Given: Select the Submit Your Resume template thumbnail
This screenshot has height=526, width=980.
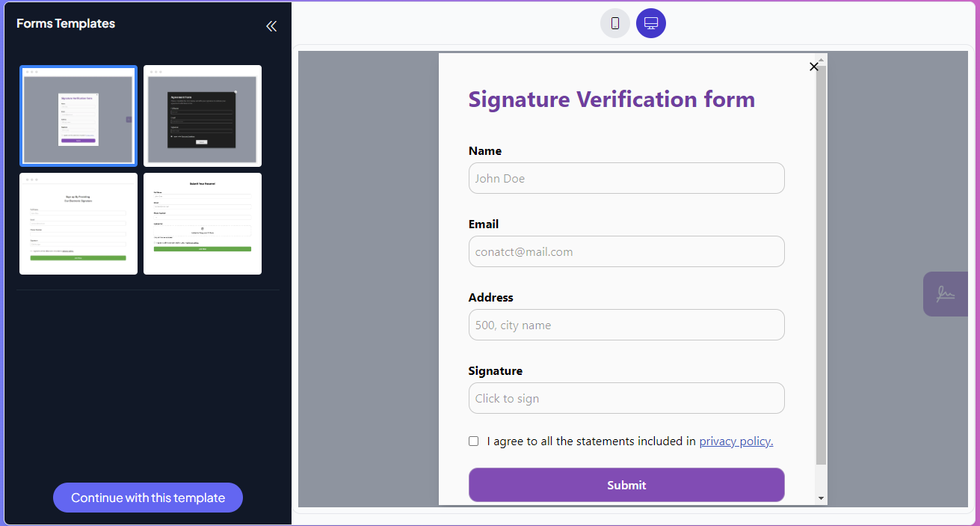Looking at the screenshot, I should pos(202,223).
